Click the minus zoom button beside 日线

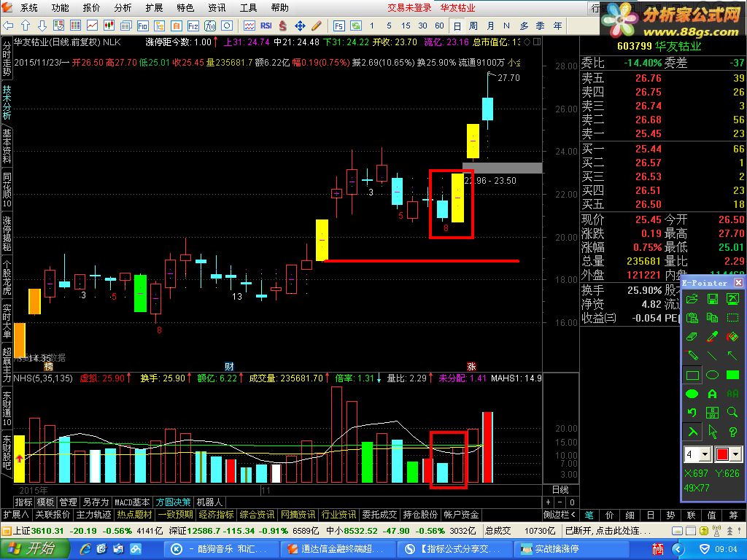[x=560, y=502]
